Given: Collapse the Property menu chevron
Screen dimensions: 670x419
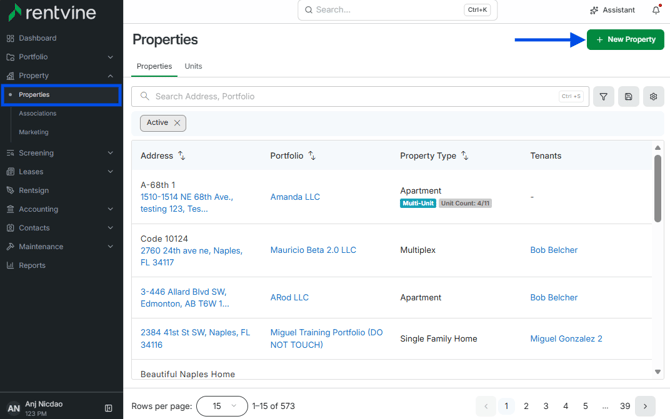Looking at the screenshot, I should pos(110,76).
